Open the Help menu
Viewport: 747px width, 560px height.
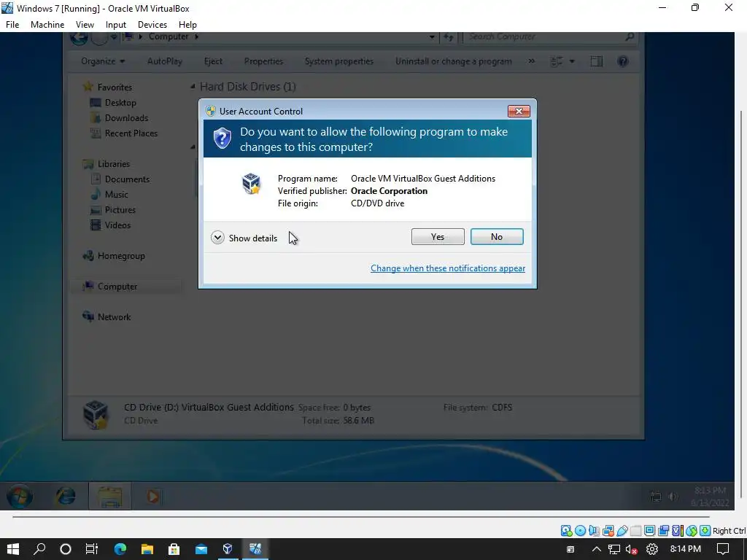point(187,25)
